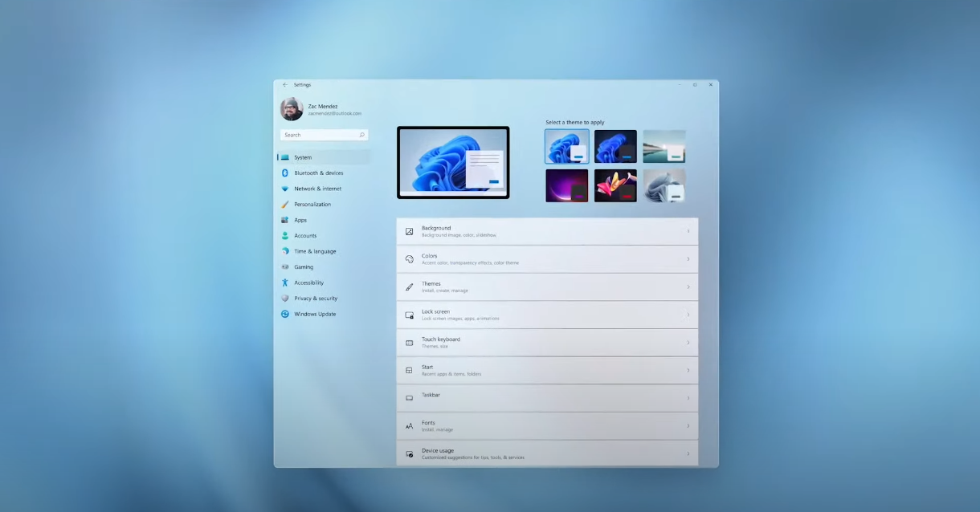Apply the purple glow theme

(x=567, y=185)
